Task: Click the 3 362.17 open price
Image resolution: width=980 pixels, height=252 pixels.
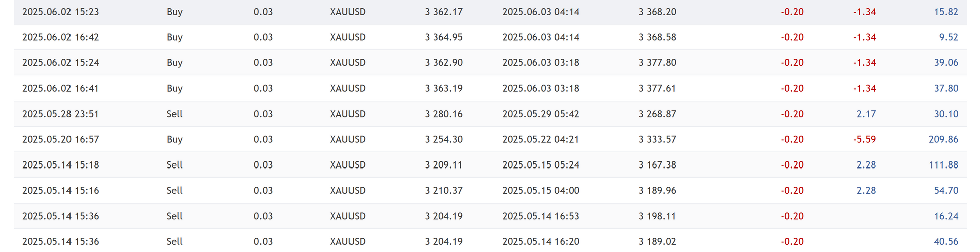Action: pos(443,12)
